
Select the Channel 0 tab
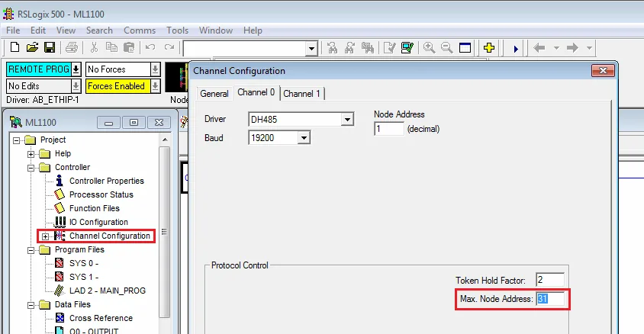point(256,92)
